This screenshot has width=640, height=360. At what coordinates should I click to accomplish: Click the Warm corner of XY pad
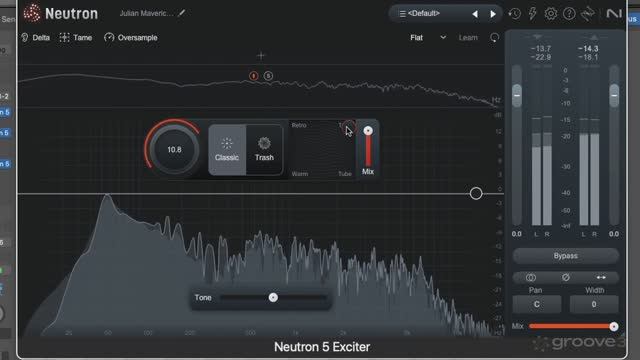coord(300,174)
